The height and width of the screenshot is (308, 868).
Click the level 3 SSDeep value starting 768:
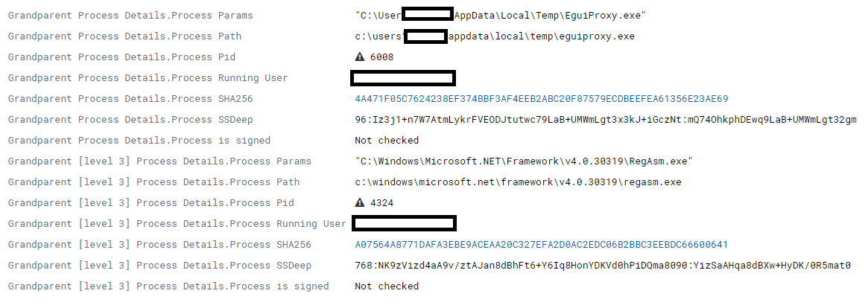[x=603, y=266]
